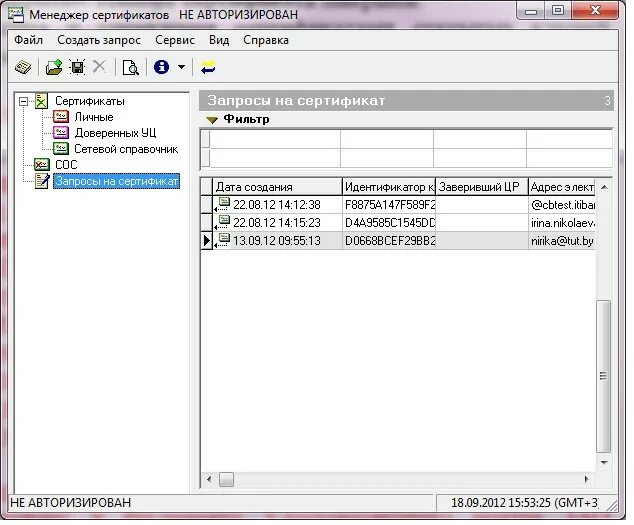Screen dimensions: 634x525
Task: Click the vertical scrollbar thumb
Action: point(603,376)
